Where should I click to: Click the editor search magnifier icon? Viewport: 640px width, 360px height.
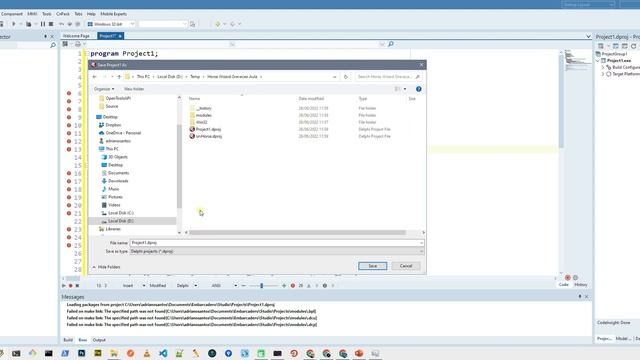pos(391,44)
